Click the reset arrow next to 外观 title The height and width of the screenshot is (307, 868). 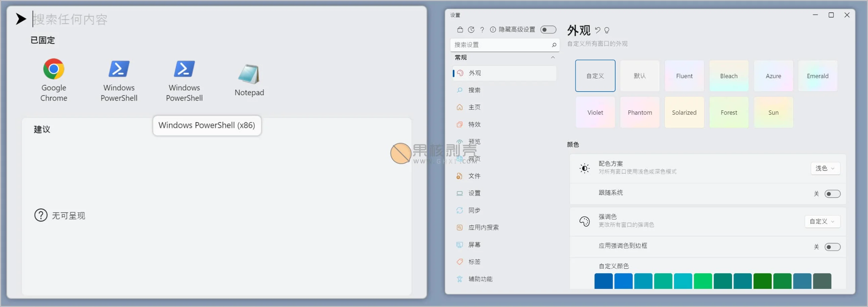click(597, 30)
